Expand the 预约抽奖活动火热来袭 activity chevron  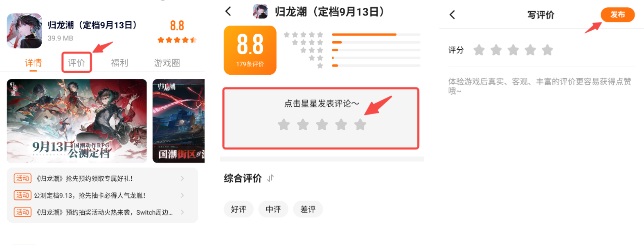click(x=182, y=212)
